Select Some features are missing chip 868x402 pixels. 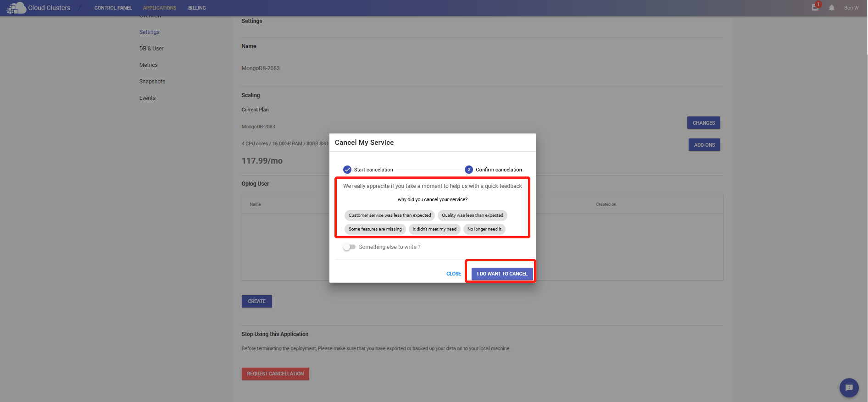375,229
